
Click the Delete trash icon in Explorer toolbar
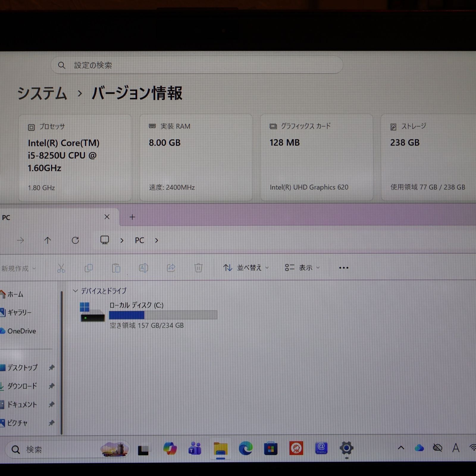[198, 268]
